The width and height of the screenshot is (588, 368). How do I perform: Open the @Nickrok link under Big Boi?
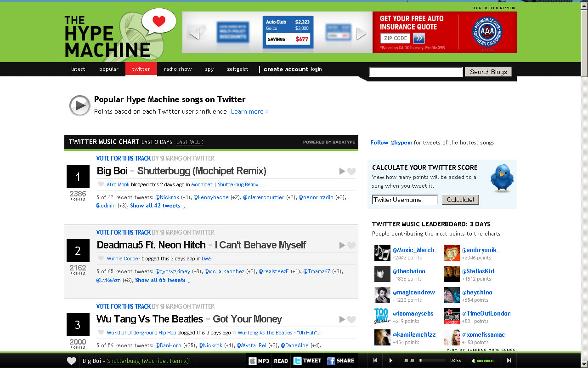coord(167,197)
